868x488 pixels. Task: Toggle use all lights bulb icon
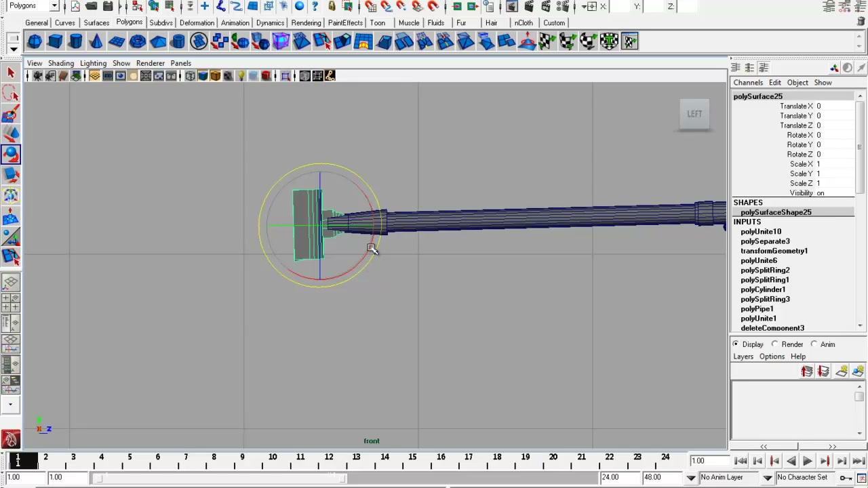coord(241,76)
